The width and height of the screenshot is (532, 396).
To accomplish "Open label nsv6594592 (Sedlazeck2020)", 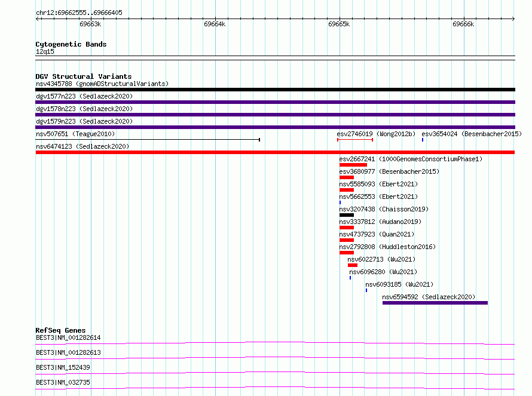I will pyautogui.click(x=429, y=297).
